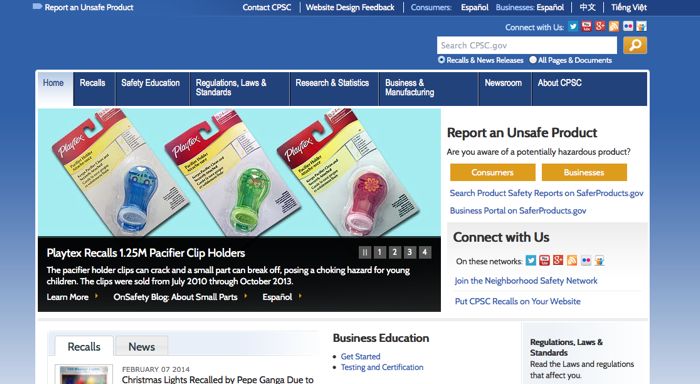Open 'Regulations, Laws & Standards' navigation menu
Viewport: 700px width, 384px height.
tap(240, 89)
